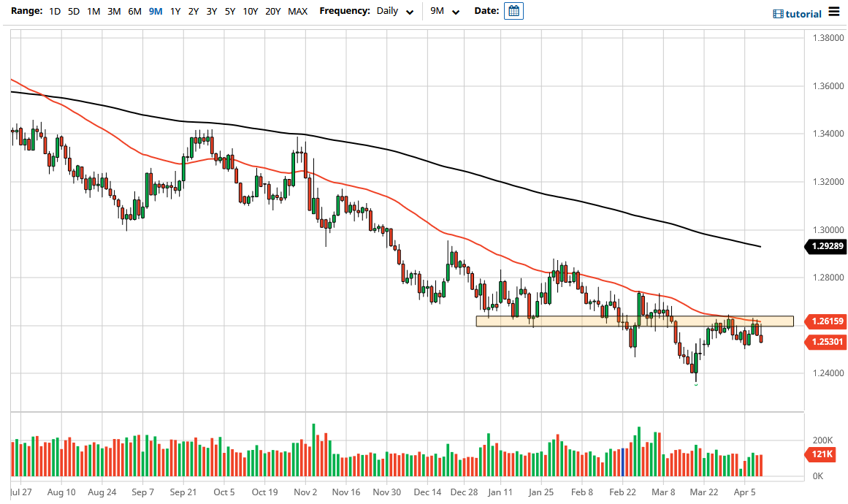
Task: Open the Daily frequency chevron arrow
Action: [x=410, y=12]
